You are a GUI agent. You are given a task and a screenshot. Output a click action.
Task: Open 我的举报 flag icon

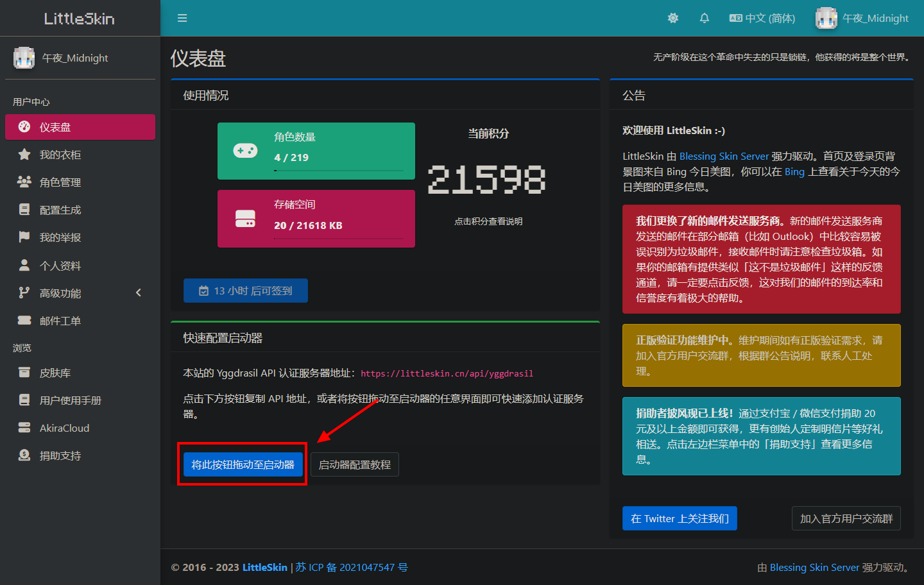coord(24,237)
